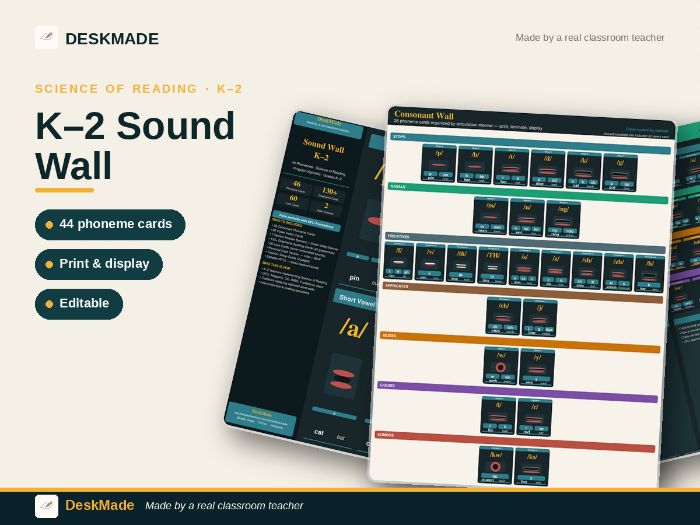
Task: Open the /b/ phoneme card
Action: [475, 165]
